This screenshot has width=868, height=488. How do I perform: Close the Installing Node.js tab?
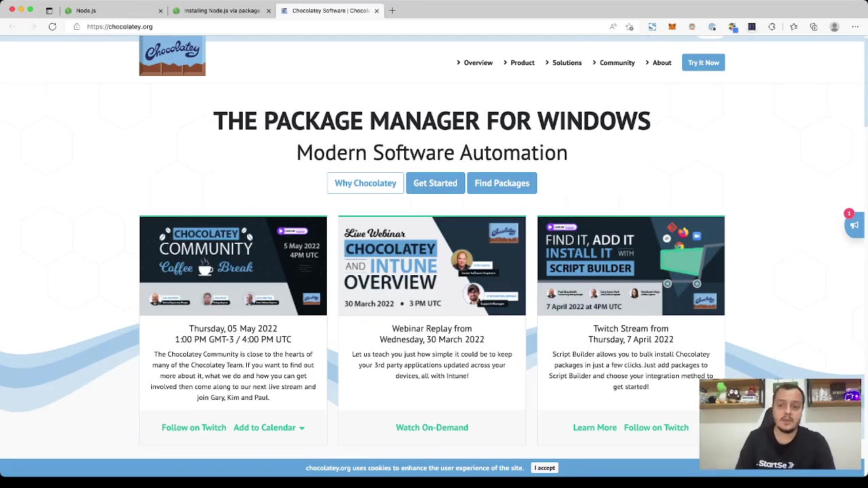coord(269,11)
